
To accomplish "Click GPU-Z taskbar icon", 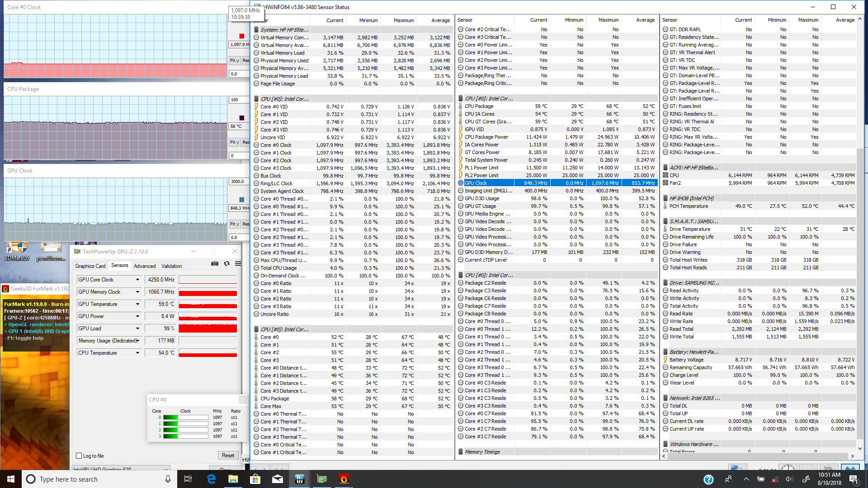I will 321,479.
